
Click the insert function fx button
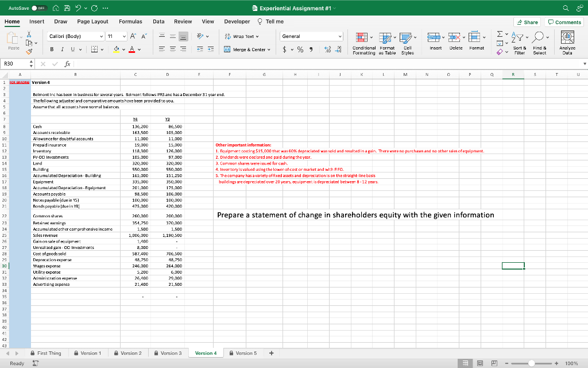pos(68,64)
